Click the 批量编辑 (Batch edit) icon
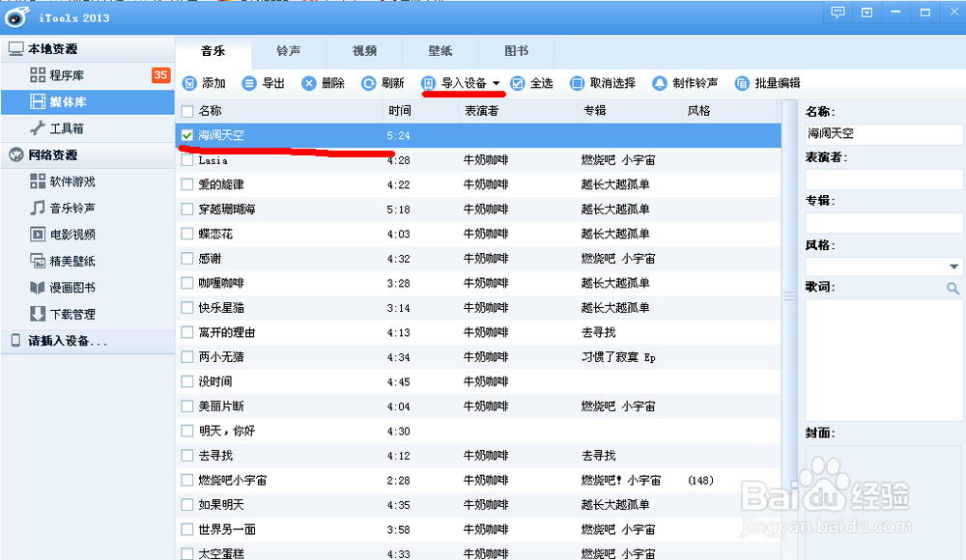The image size is (966, 560). 742,83
